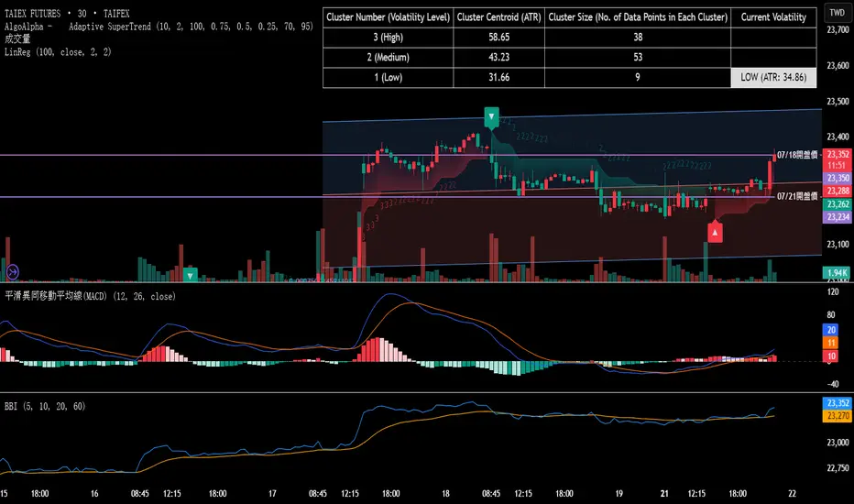Click the 07/18 開盤價 horizontal line label
The height and width of the screenshot is (504, 854).
797,155
